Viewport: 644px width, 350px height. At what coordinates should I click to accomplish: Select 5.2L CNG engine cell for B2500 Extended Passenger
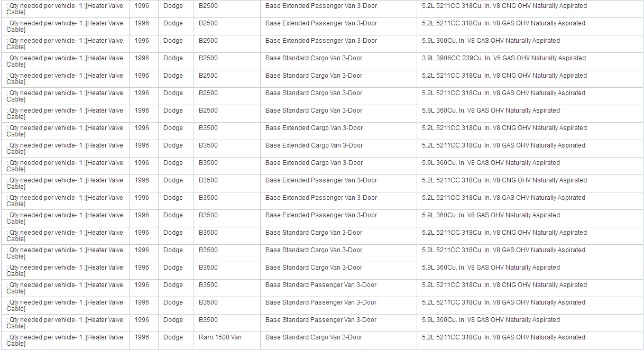530,9
